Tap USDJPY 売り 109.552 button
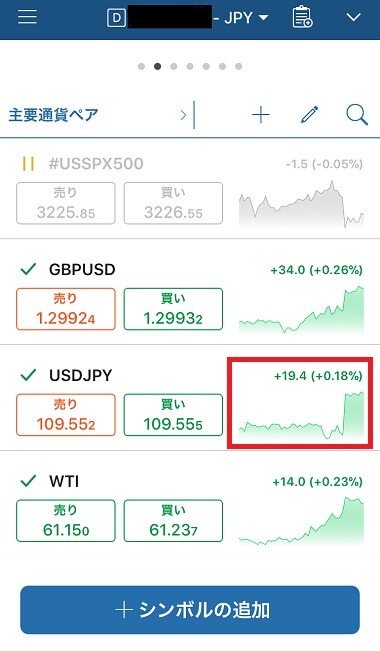 [66, 415]
